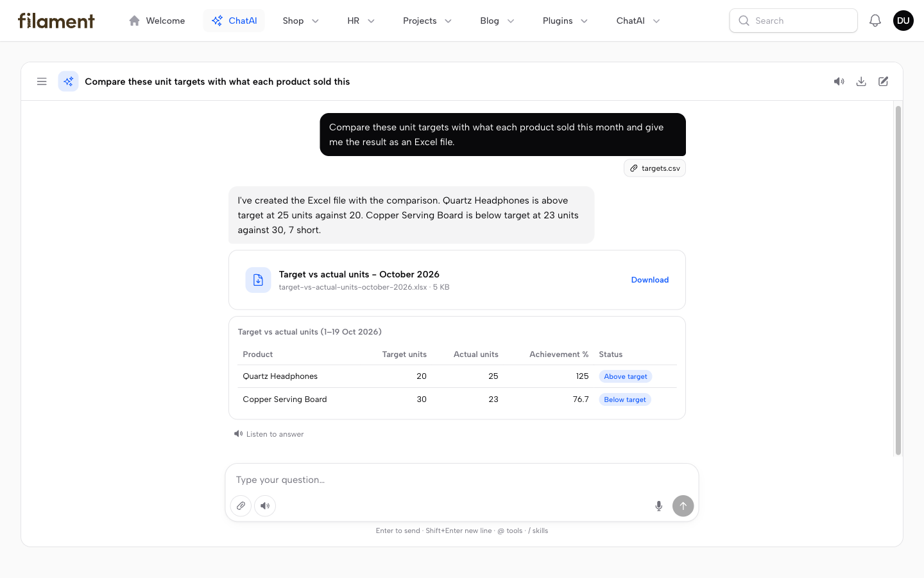924x578 pixels.
Task: Expand the ChatAI dropdown with chevron
Action: 638,21
